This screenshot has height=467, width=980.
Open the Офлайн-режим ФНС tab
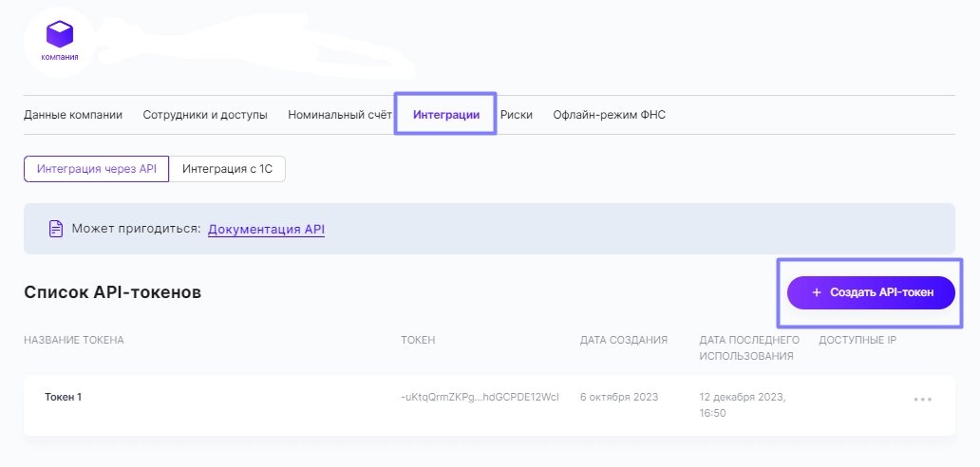click(610, 115)
